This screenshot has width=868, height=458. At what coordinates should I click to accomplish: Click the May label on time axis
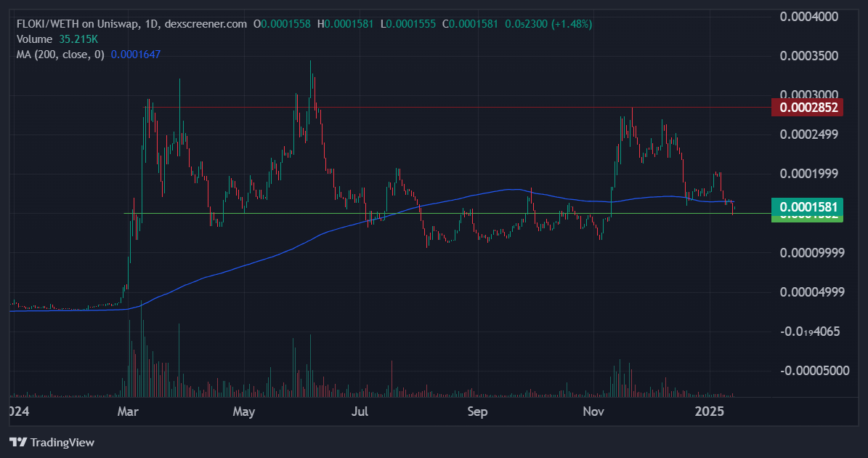click(243, 411)
